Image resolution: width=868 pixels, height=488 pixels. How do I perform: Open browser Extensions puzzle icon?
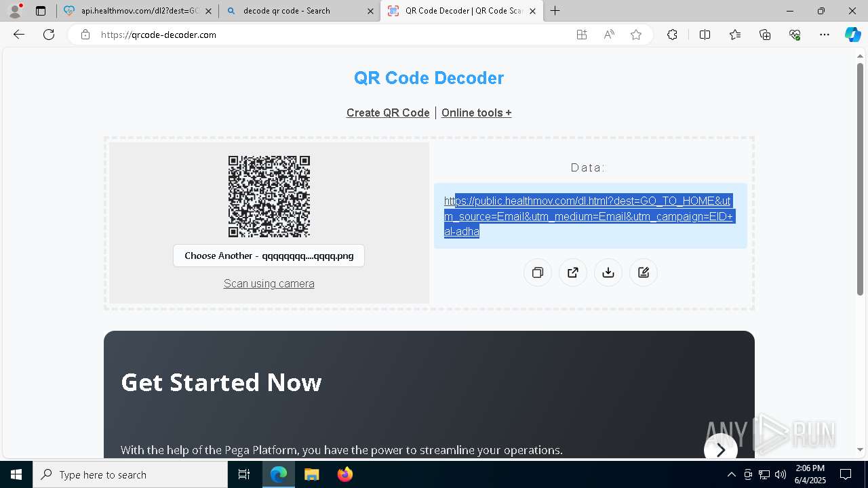tap(672, 35)
